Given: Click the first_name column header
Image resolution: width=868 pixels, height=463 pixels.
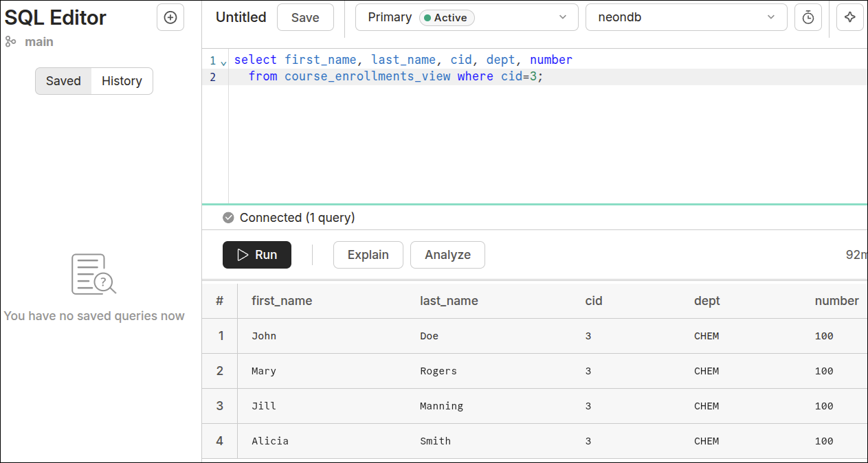Looking at the screenshot, I should [x=282, y=301].
